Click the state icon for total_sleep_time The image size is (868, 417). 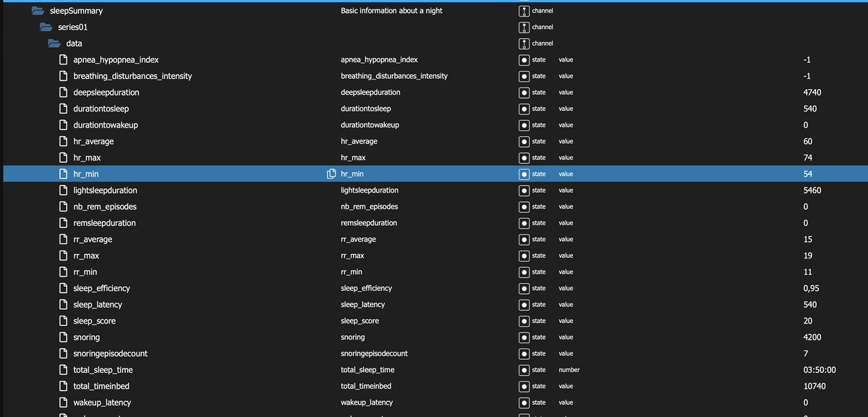coord(524,370)
